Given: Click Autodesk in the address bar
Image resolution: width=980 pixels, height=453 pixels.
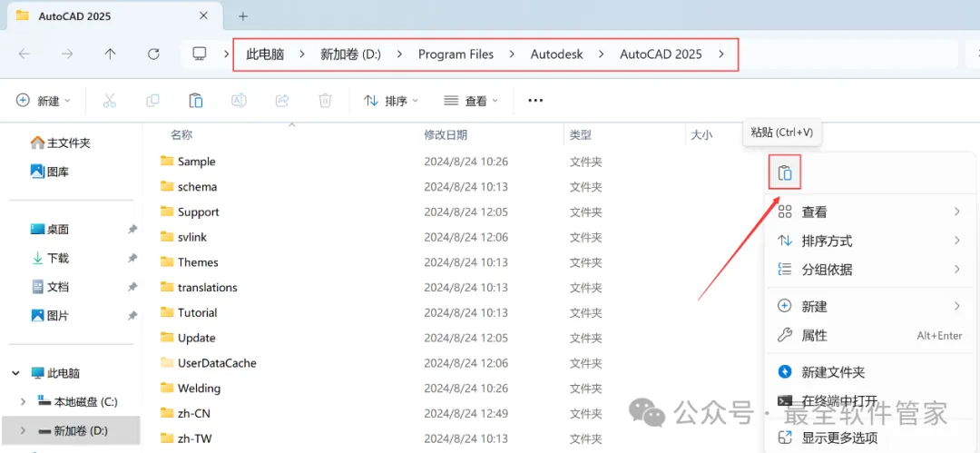Looking at the screenshot, I should coord(556,54).
